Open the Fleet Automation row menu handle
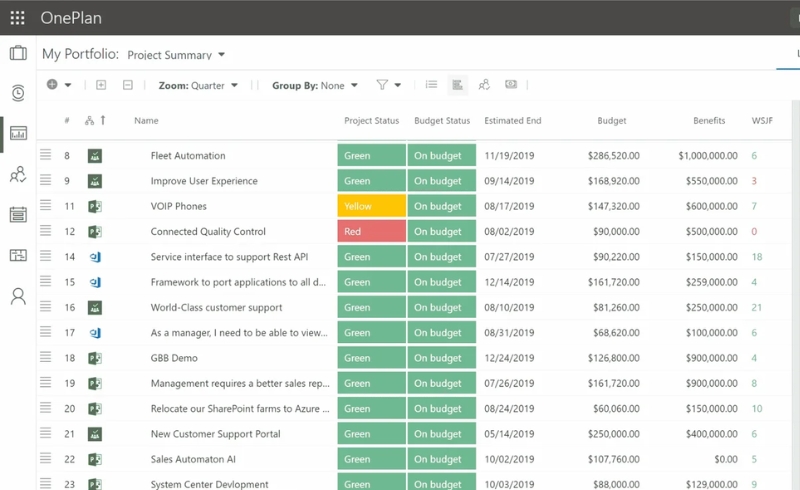This screenshot has width=800, height=490. (45, 154)
